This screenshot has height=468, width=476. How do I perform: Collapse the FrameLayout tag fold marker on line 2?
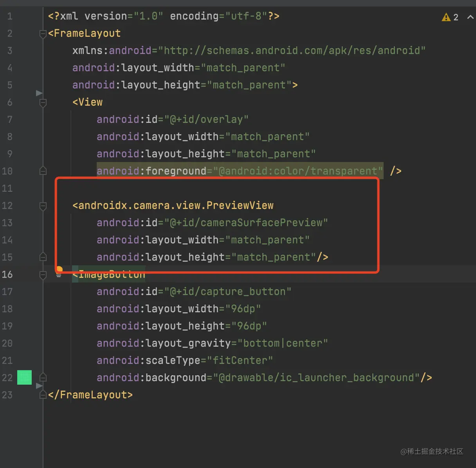[x=43, y=34]
